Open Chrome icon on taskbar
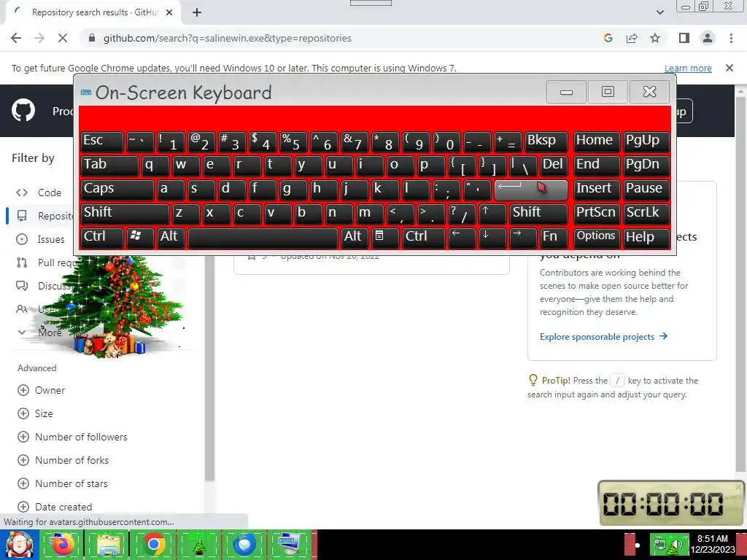This screenshot has height=560, width=747. coord(154,545)
